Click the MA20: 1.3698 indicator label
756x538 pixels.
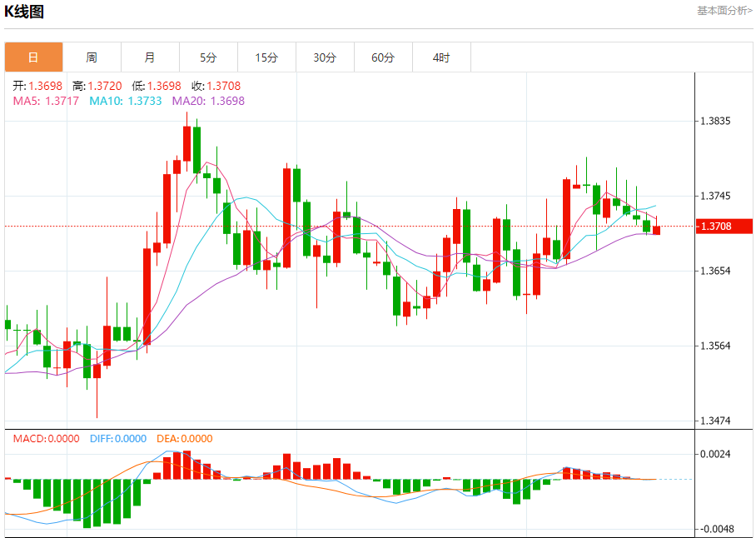[x=208, y=101]
